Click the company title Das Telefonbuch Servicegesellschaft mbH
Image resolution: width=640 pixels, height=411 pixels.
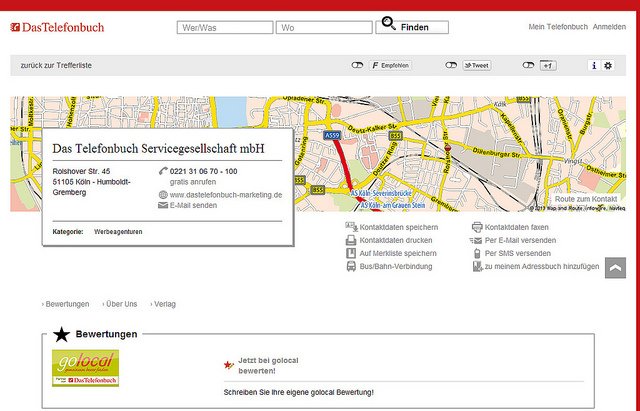coord(158,148)
